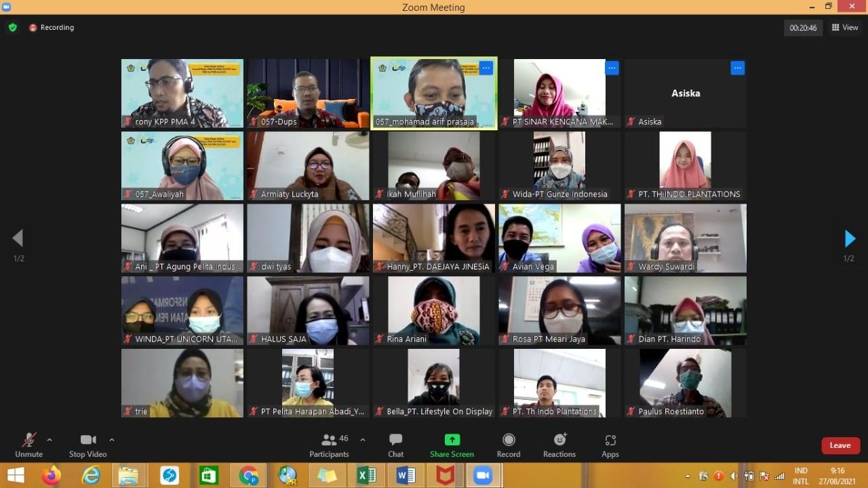Click the green encryption shield icon
This screenshot has width=868, height=488.
click(12, 28)
